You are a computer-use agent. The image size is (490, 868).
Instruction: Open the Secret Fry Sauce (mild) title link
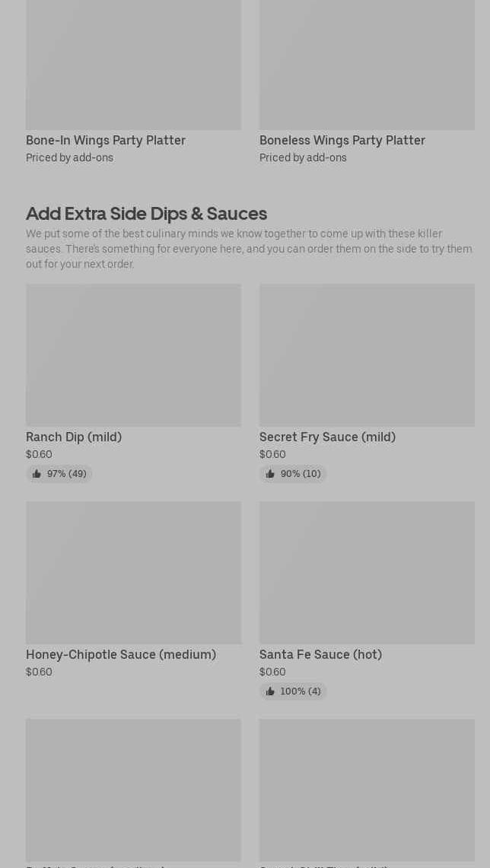(x=327, y=437)
